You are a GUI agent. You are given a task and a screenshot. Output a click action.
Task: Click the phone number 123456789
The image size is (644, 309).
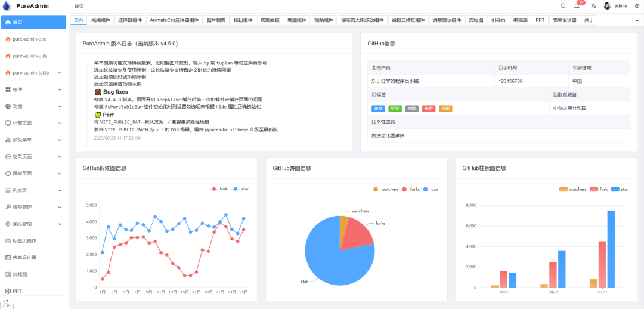pyautogui.click(x=510, y=81)
